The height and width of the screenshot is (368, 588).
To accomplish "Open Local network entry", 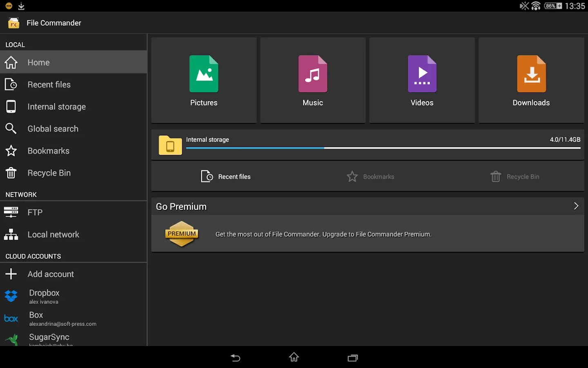I will [x=73, y=234].
